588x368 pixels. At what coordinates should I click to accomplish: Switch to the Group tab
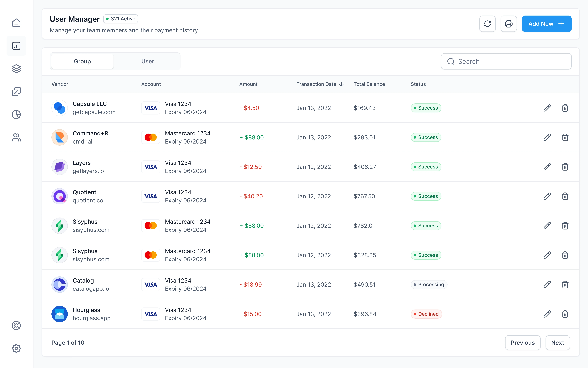[82, 61]
